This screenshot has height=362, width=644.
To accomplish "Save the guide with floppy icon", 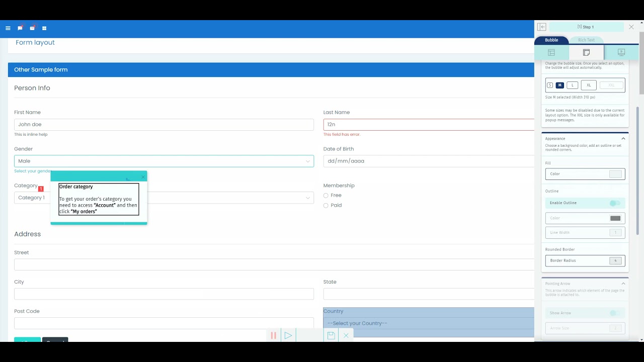I will pos(331,335).
